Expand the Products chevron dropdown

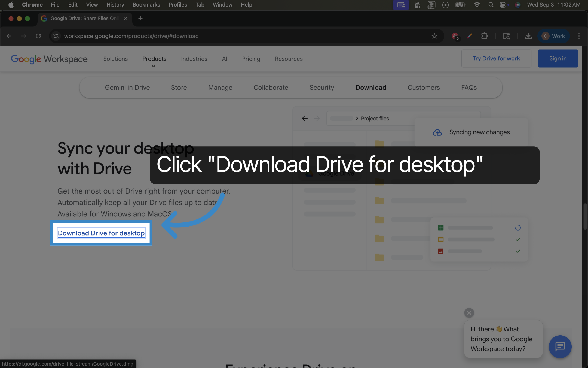point(154,66)
